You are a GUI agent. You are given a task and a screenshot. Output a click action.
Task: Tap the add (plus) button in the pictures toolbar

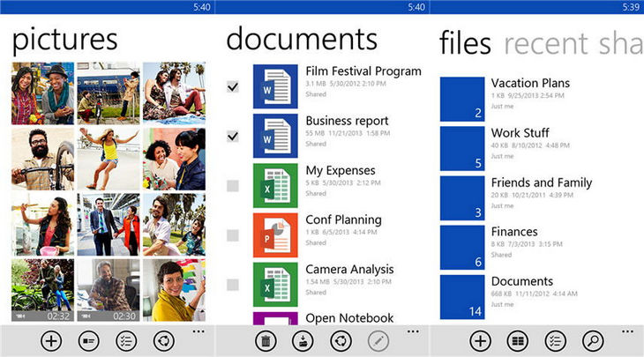pos(50,340)
